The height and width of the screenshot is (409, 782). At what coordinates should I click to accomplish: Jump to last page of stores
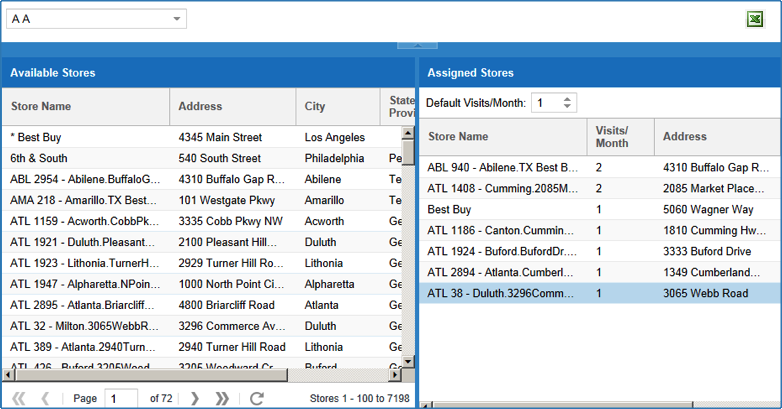[x=222, y=399]
